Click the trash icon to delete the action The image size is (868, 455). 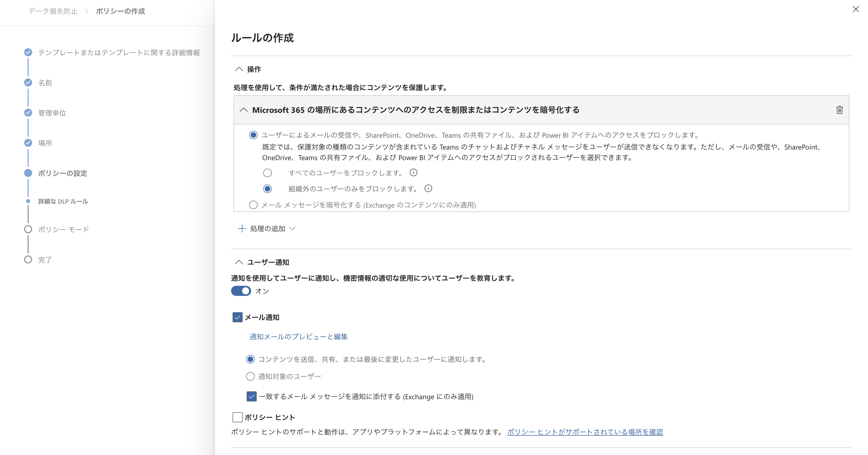(x=839, y=110)
